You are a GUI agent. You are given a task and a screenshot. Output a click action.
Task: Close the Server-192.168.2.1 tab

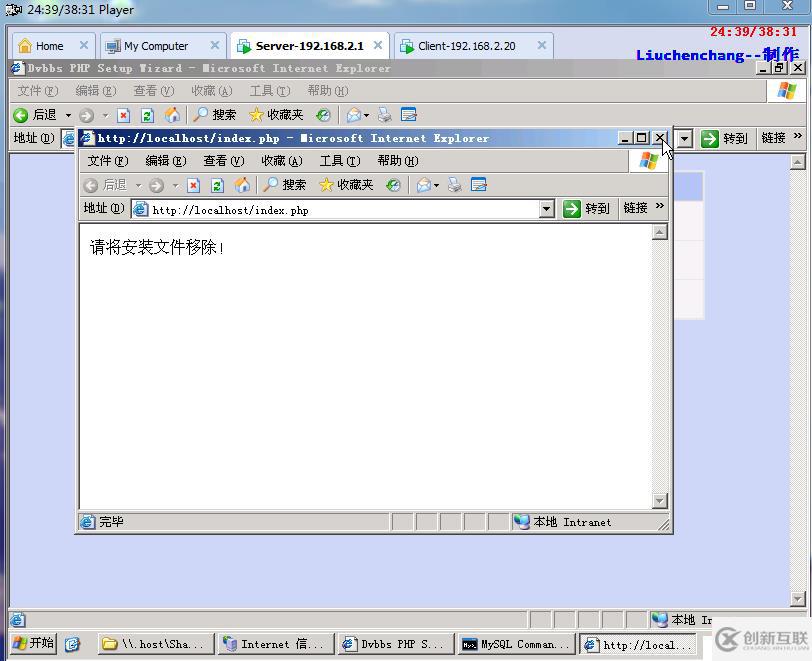pyautogui.click(x=378, y=45)
